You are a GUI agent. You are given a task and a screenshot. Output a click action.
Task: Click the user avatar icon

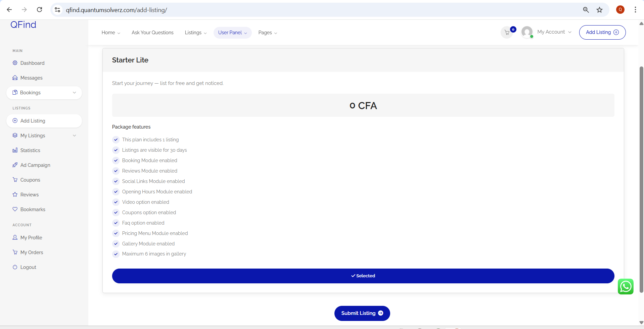coord(527,32)
